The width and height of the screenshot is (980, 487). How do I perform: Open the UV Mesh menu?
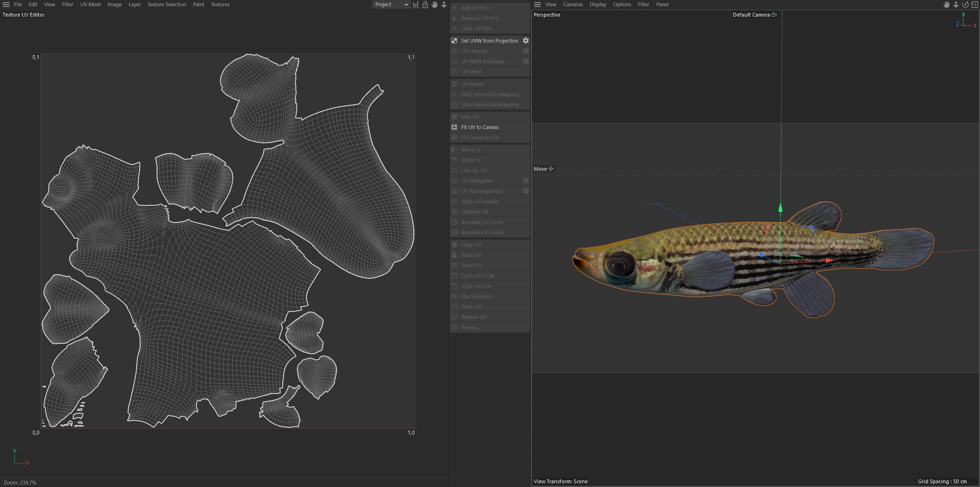tap(91, 5)
